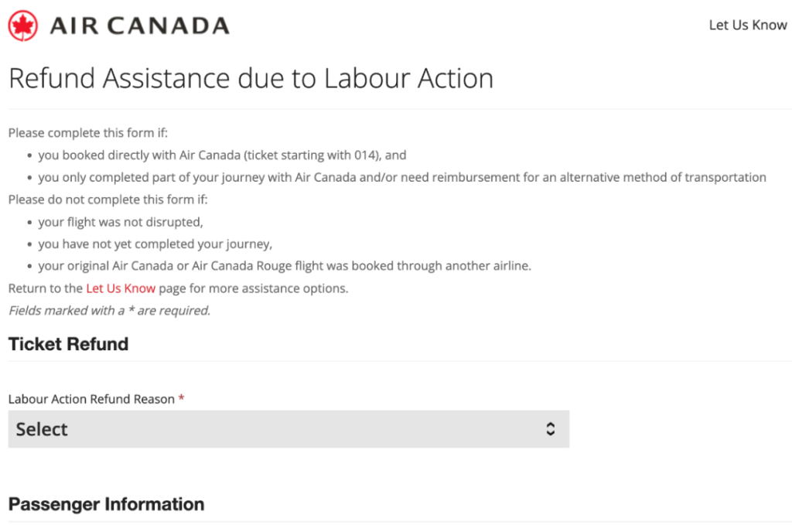The image size is (792, 532).
Task: Click the 'booked directly with Air Canada' bullet
Action: (x=222, y=155)
